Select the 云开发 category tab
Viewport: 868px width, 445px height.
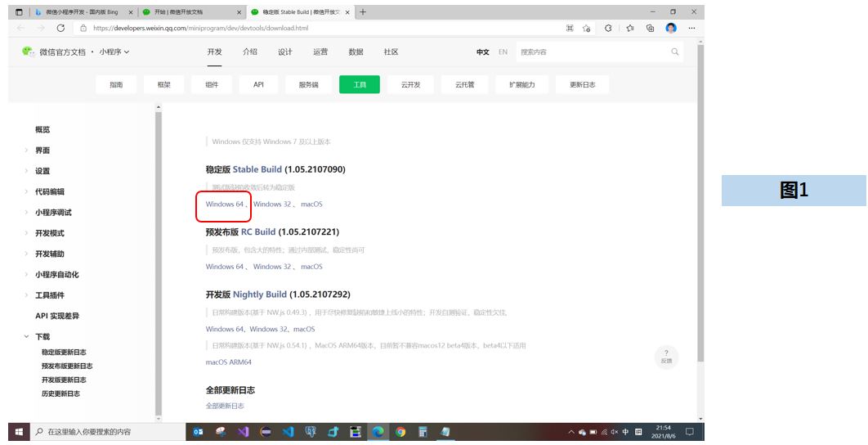click(x=411, y=84)
